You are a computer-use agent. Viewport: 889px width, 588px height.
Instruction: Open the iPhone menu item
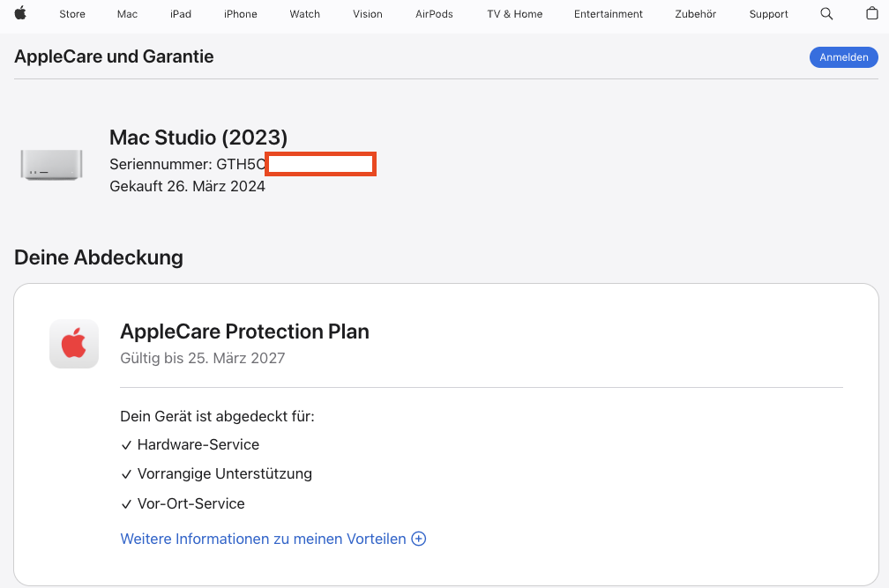coord(241,14)
